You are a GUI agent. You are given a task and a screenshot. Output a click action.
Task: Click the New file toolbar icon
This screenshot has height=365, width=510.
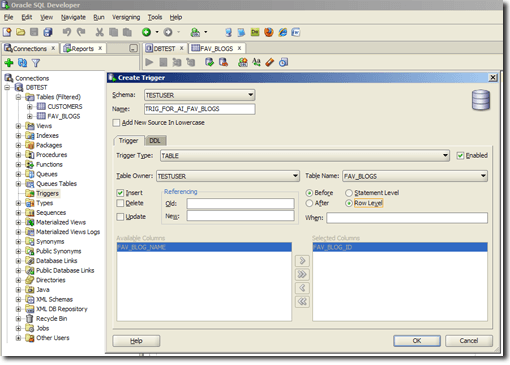(7, 32)
